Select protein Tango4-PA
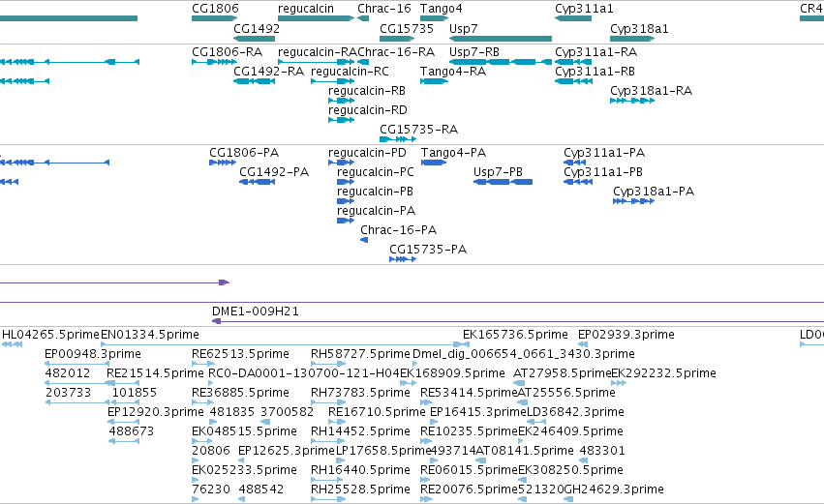The width and height of the screenshot is (824, 504). coord(434,163)
